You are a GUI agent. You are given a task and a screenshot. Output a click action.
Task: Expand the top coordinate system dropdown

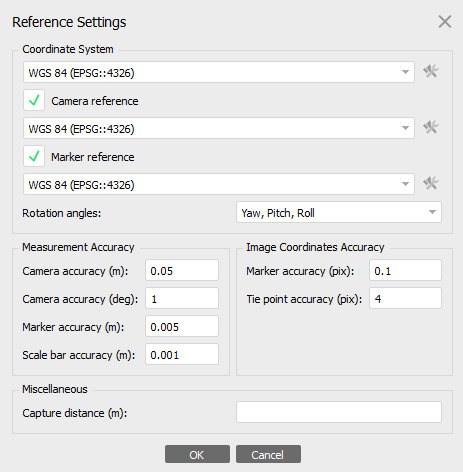coord(219,72)
